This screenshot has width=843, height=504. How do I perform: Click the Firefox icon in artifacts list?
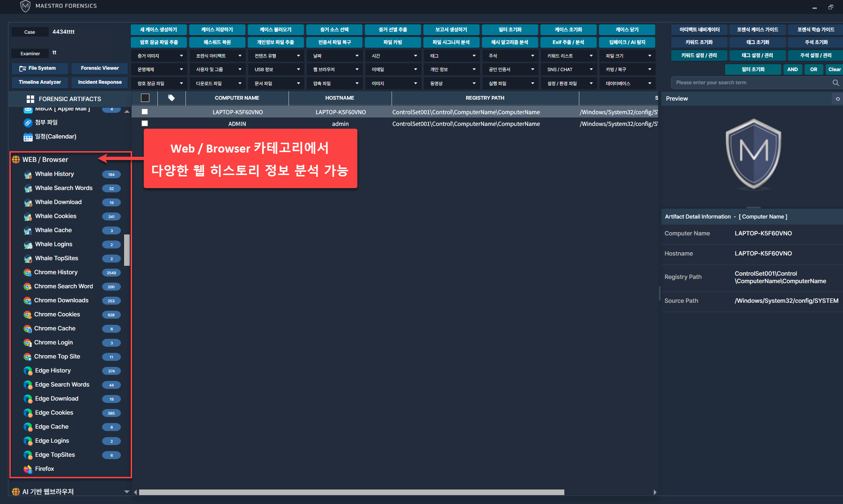(x=28, y=469)
